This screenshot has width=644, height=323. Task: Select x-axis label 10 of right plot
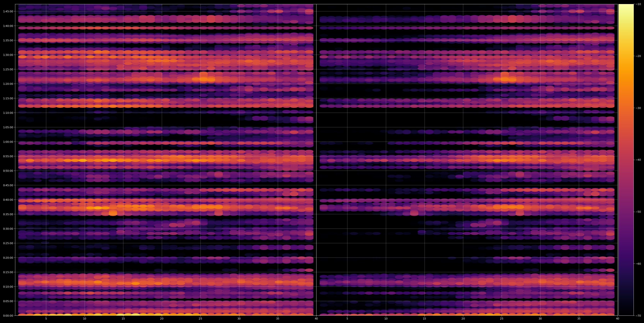[386, 319]
